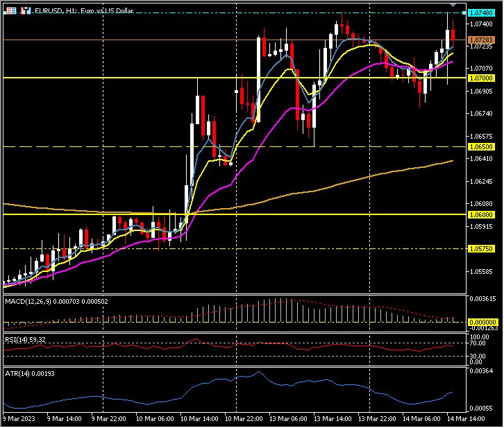504x428 pixels.
Task: Select the yellow 1.06000 level price tag
Action: [482, 214]
